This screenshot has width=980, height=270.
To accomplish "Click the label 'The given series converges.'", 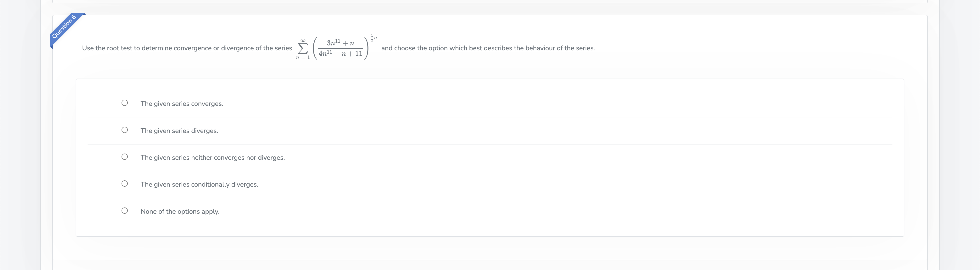I will 181,103.
